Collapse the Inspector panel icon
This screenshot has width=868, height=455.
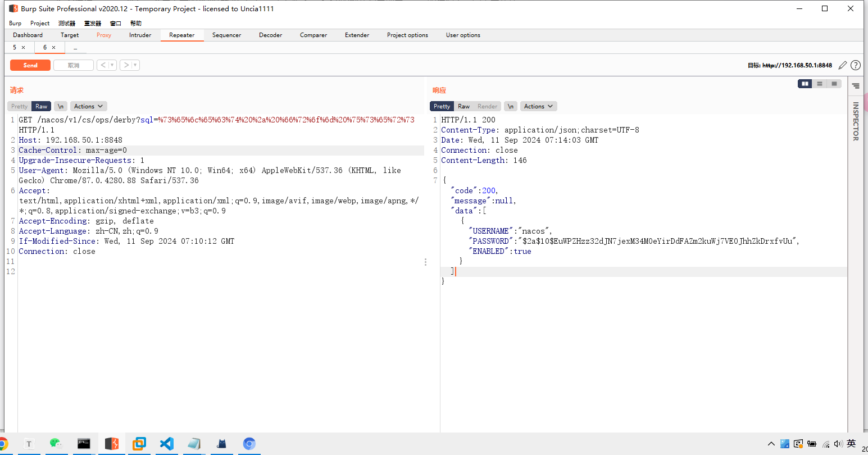point(855,86)
